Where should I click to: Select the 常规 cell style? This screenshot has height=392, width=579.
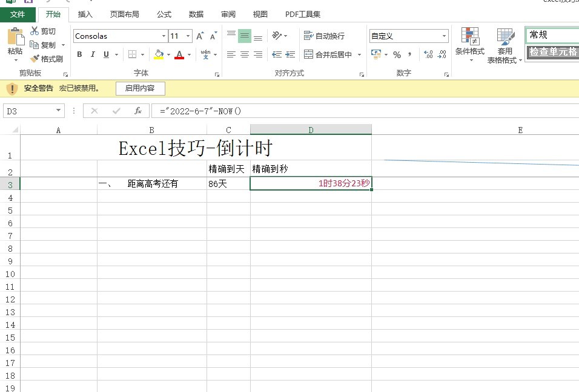[x=552, y=35]
